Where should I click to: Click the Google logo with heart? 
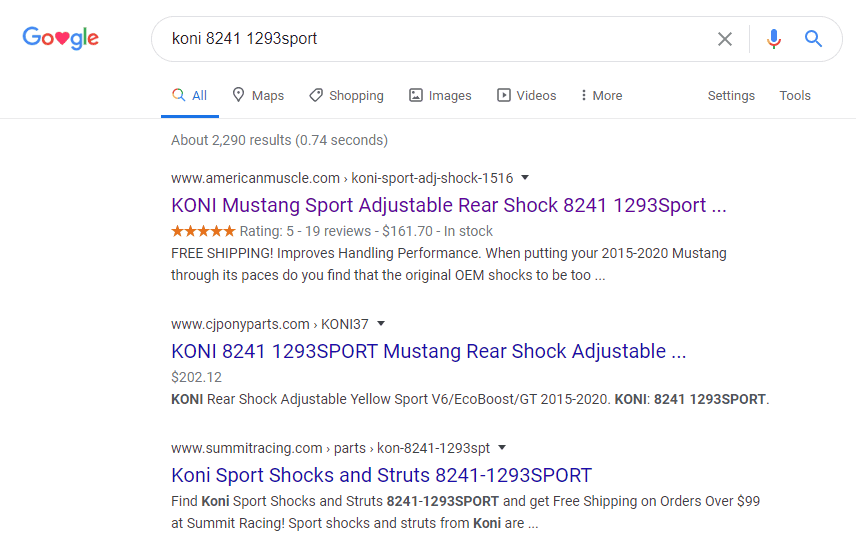[x=61, y=38]
